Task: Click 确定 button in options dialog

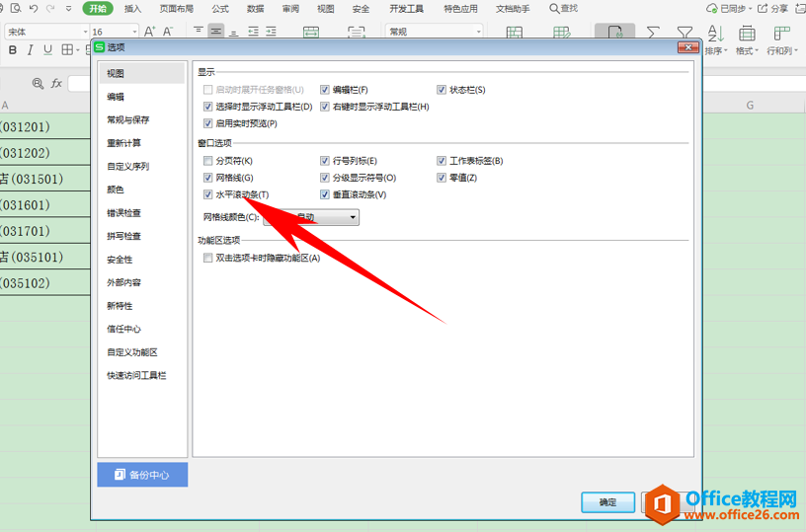Action: click(x=607, y=502)
